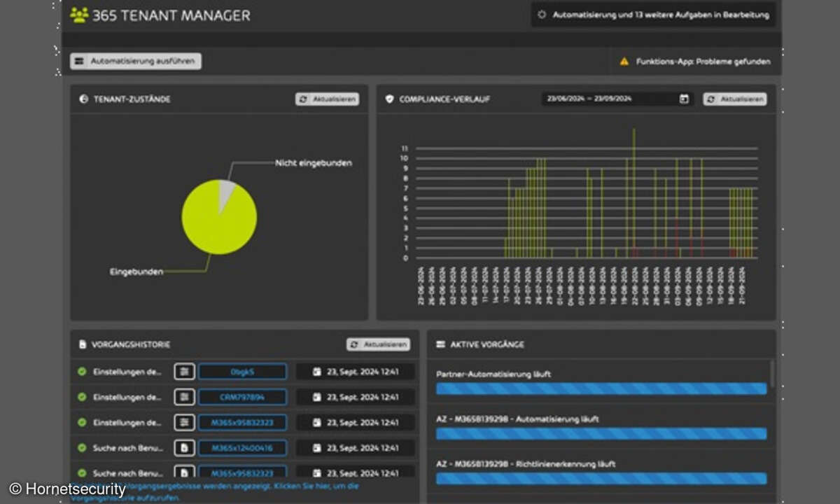Click the settings sliders icon in CRM797894 row
Image resolution: width=840 pixels, height=504 pixels.
pos(184,397)
